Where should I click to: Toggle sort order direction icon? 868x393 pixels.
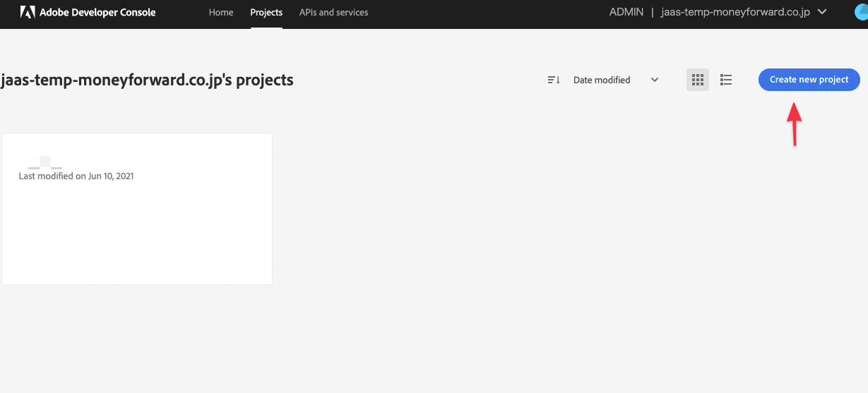pyautogui.click(x=554, y=80)
